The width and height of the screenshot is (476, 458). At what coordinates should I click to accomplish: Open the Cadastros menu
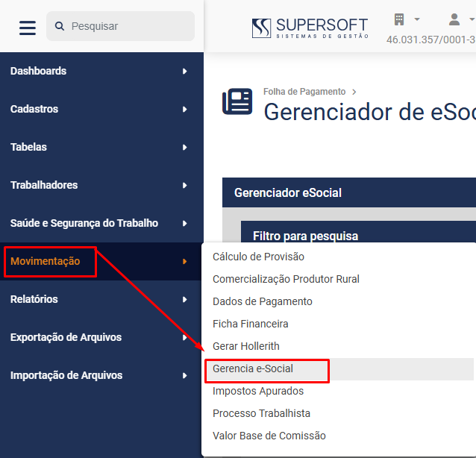tap(101, 109)
